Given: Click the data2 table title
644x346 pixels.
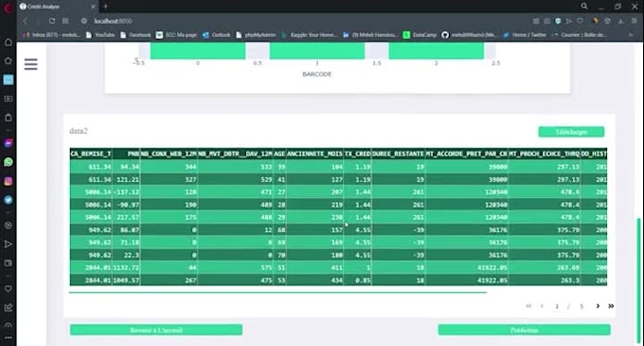Looking at the screenshot, I should (x=79, y=131).
